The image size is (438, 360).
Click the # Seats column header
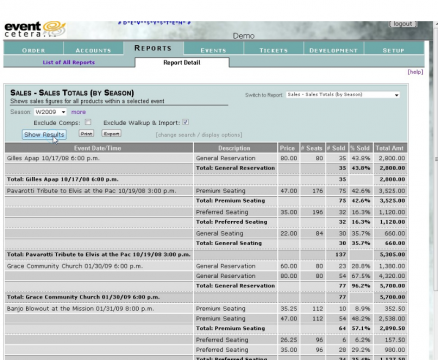[x=312, y=148]
